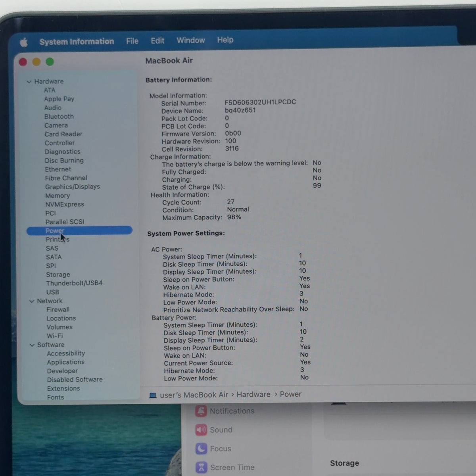Open the Apple menu
476x476 pixels.
(x=24, y=42)
